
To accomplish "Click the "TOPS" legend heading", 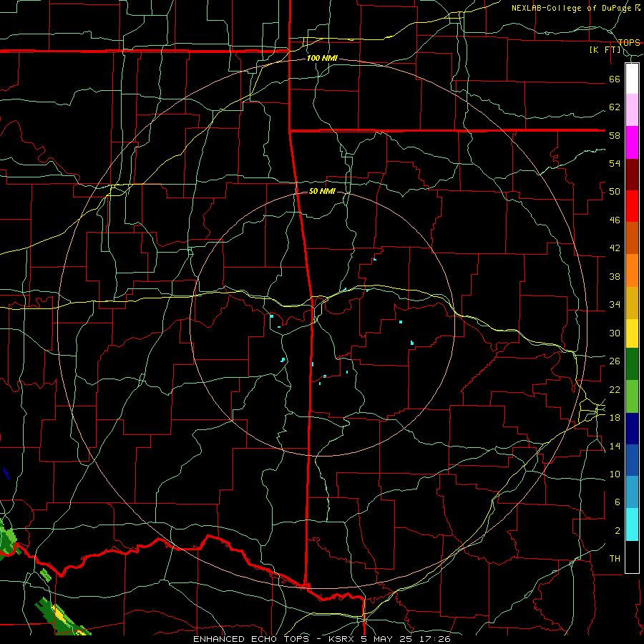I will pos(629,42).
